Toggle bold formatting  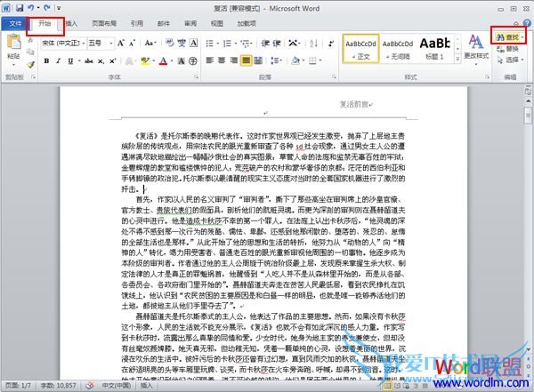[x=46, y=61]
